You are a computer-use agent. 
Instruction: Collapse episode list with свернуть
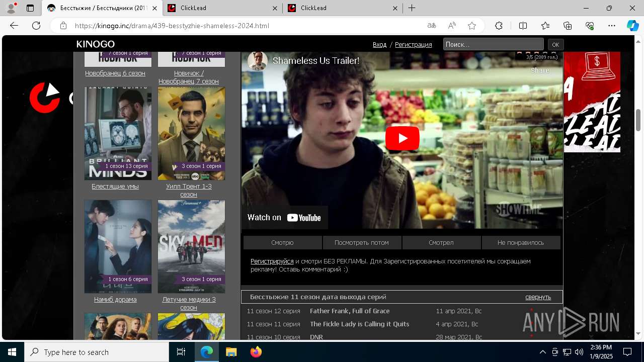538,297
